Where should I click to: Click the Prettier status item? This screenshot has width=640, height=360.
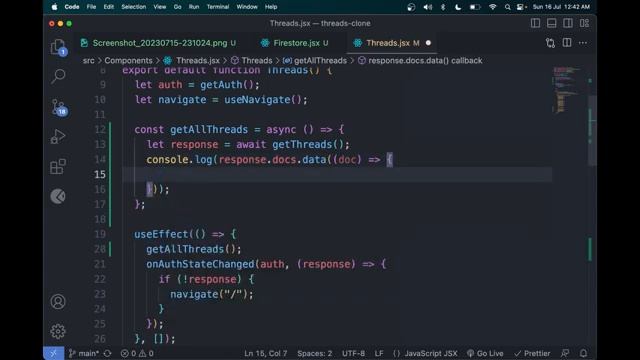(532, 353)
